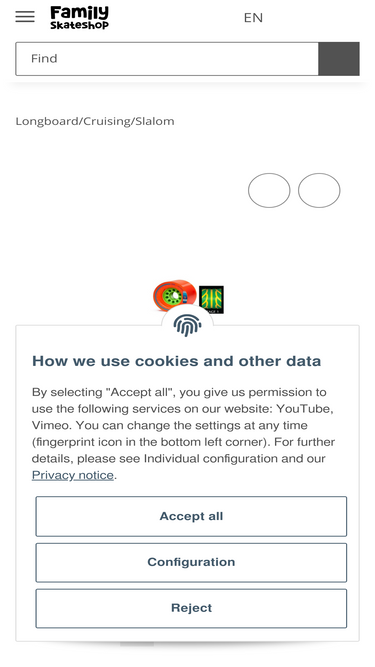375x667 pixels.
Task: Open the Privacy notice link
Action: [x=73, y=475]
